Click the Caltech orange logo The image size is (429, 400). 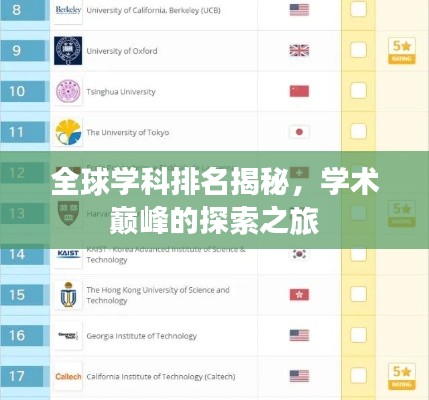point(68,376)
